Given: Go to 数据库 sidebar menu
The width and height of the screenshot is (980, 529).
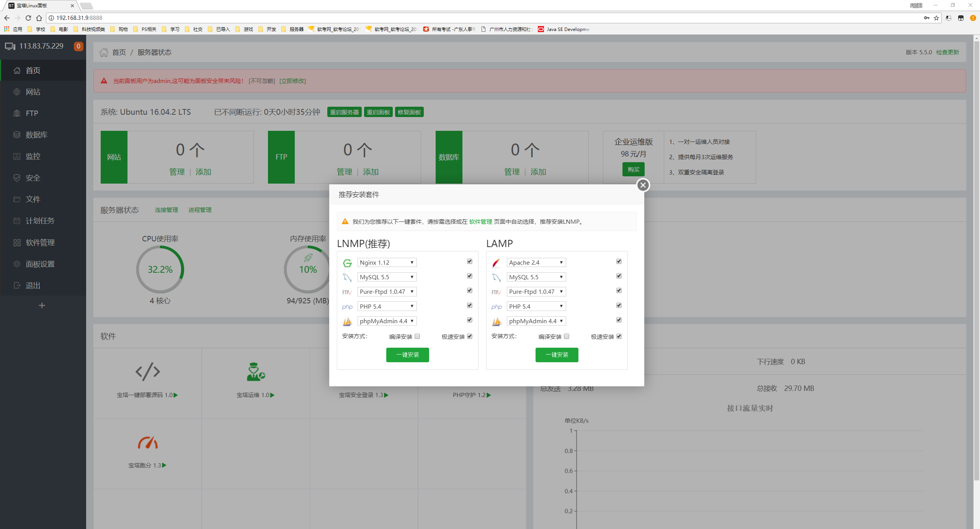Looking at the screenshot, I should point(36,135).
